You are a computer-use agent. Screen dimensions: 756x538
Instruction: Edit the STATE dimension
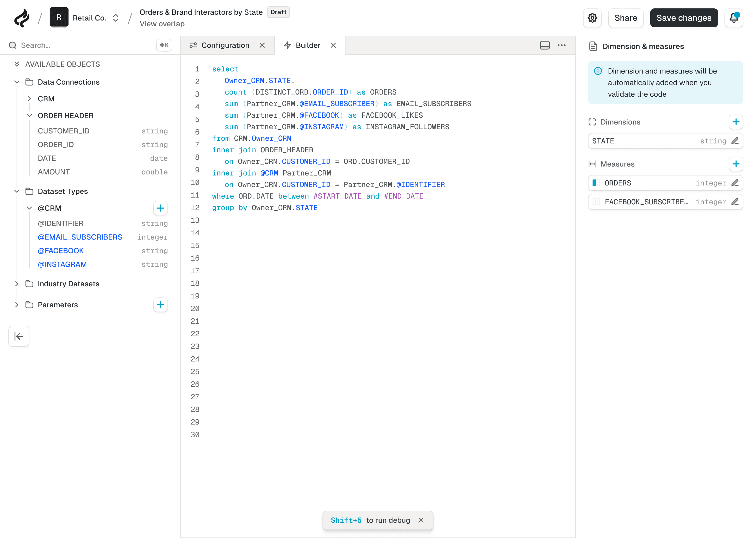pos(735,141)
